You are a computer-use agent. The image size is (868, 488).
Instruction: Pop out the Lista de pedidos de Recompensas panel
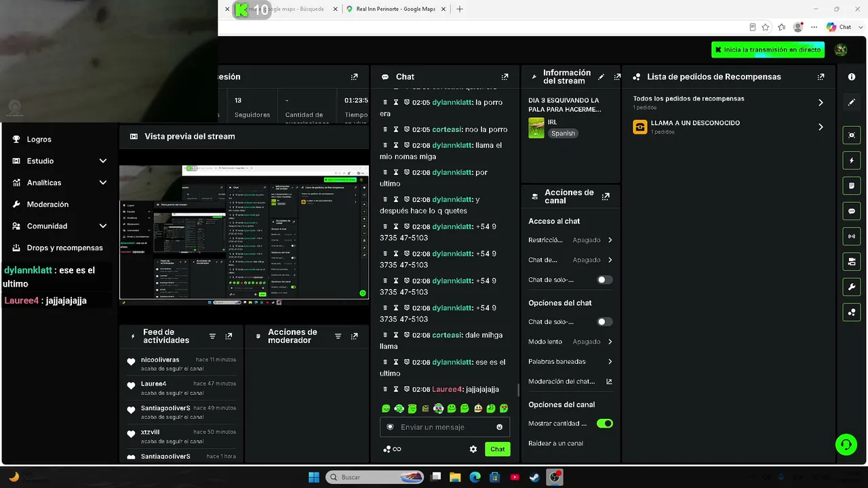click(821, 77)
